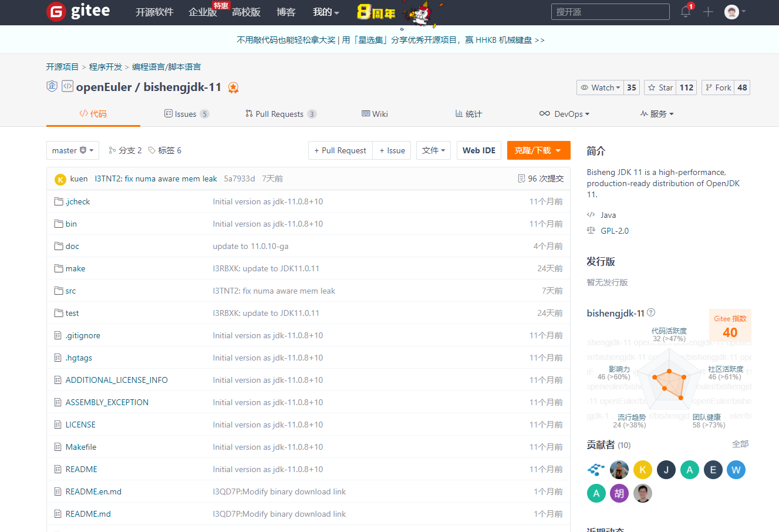
Task: Open the E contributor avatar
Action: click(x=713, y=470)
